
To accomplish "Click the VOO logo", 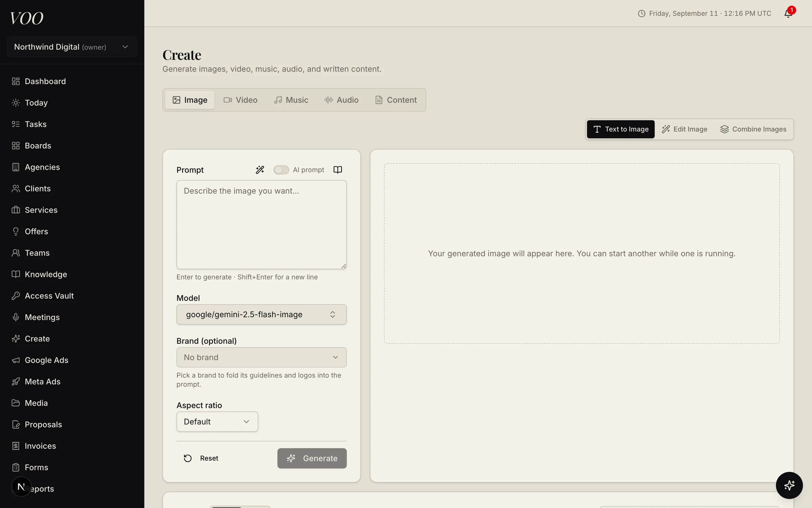I will (27, 18).
